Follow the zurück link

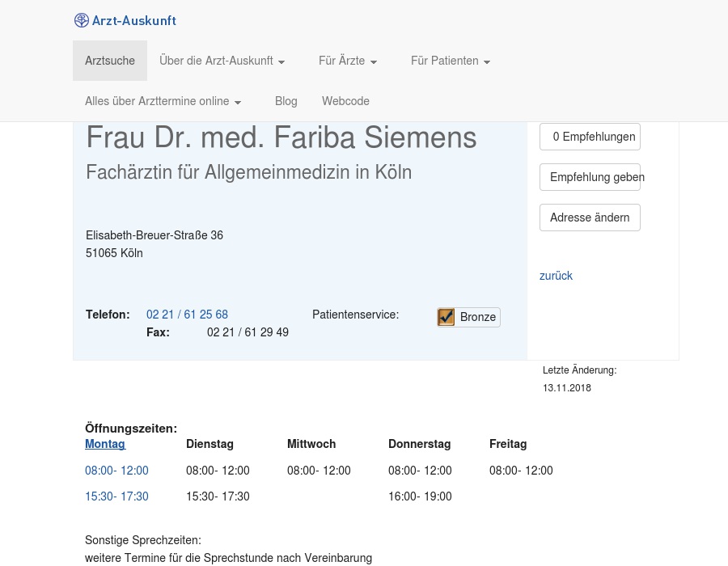point(556,276)
